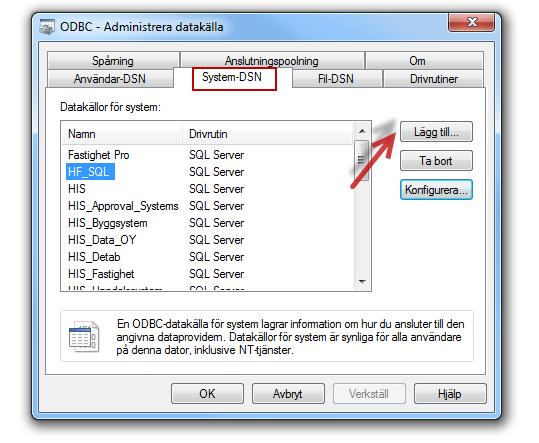
Task: Click the scrollbar up arrow in list
Action: (x=362, y=131)
